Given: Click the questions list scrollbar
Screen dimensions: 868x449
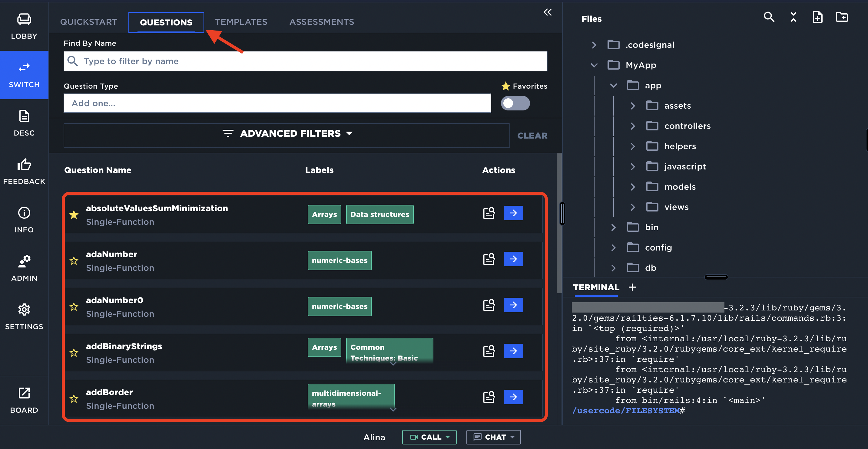Looking at the screenshot, I should (x=559, y=223).
